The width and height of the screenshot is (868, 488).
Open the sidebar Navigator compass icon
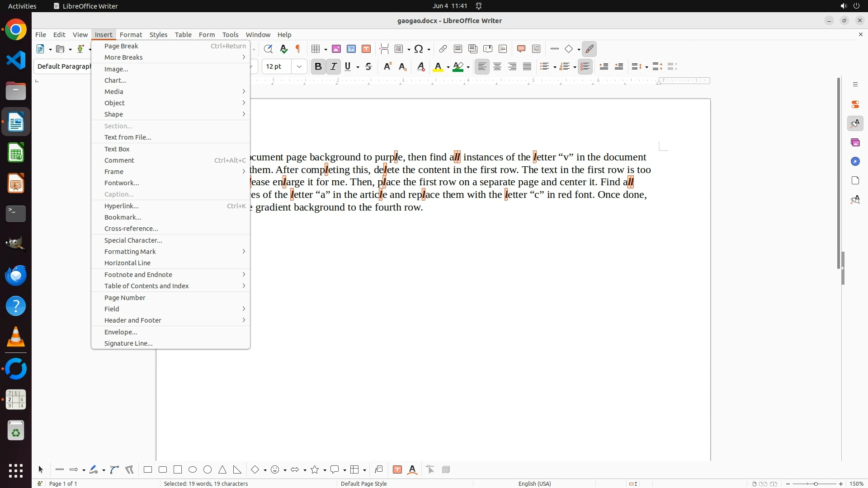point(855,162)
